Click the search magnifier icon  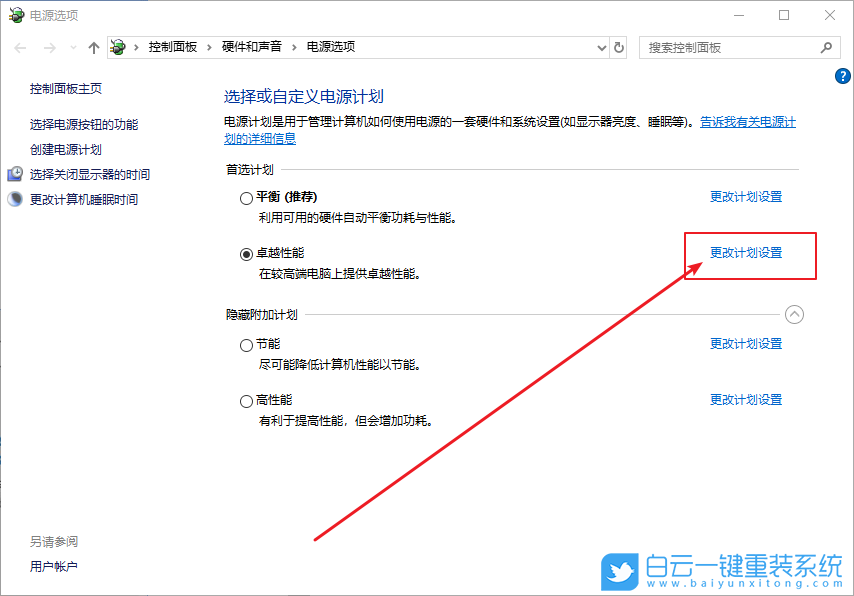[825, 46]
